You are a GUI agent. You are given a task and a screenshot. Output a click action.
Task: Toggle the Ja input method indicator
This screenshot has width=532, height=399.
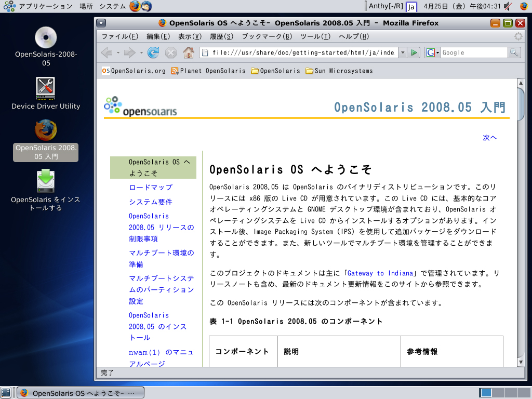click(x=411, y=6)
